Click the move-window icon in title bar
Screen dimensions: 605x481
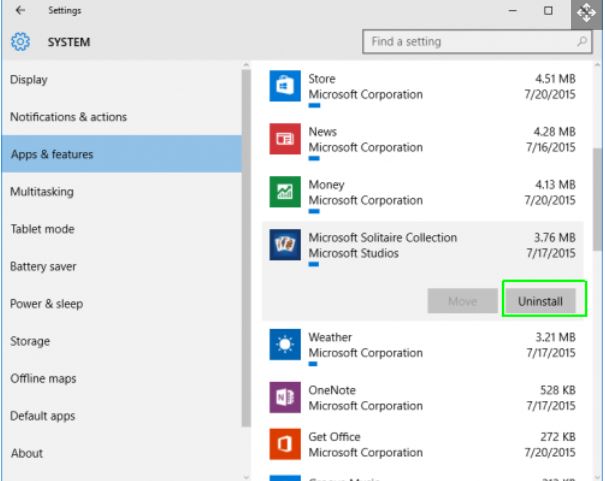pyautogui.click(x=586, y=14)
